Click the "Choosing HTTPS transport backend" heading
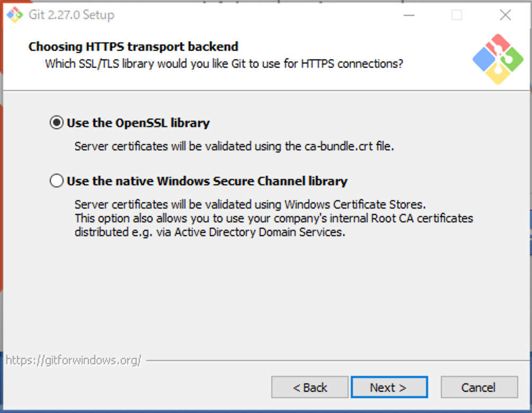The width and height of the screenshot is (532, 413). (x=134, y=47)
